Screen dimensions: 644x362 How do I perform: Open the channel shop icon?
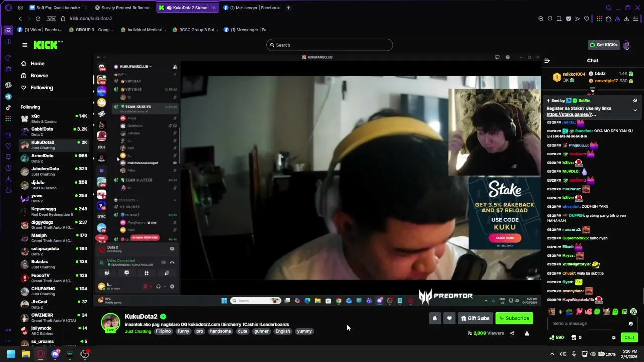pyautogui.click(x=573, y=338)
